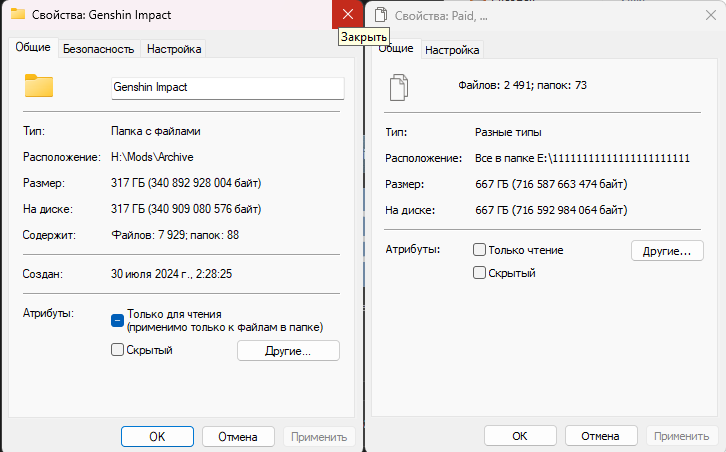
Task: Click size value 317 ГБ (340 892 928 004 байт)
Action: coord(186,183)
